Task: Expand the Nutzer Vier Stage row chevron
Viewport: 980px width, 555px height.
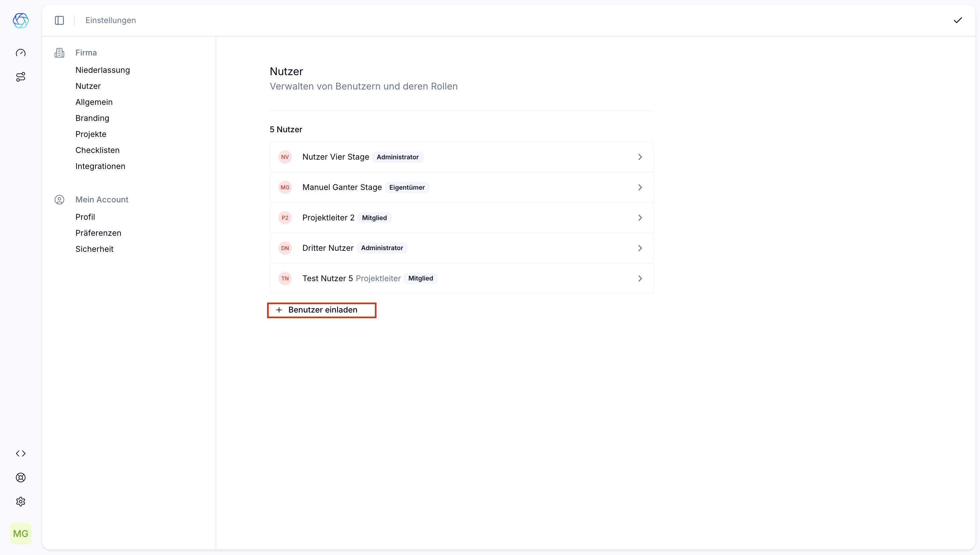Action: coord(640,157)
